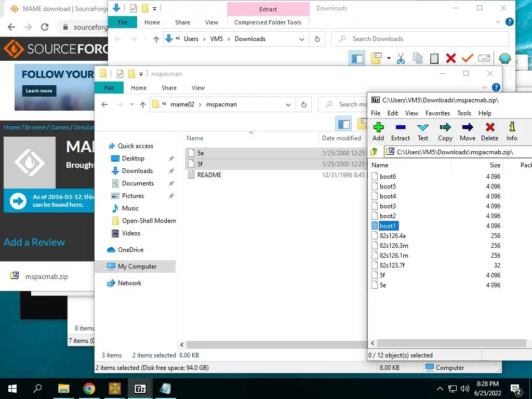This screenshot has height=399, width=532.
Task: Reload the page in Chrome
Action: (45, 27)
